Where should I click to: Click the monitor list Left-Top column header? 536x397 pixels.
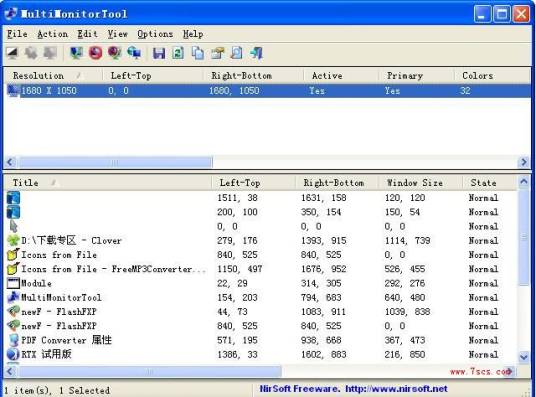153,76
